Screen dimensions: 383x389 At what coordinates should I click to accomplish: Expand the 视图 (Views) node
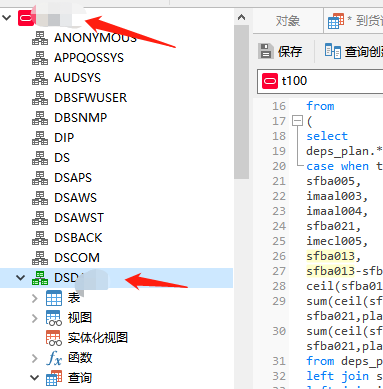[35, 318]
